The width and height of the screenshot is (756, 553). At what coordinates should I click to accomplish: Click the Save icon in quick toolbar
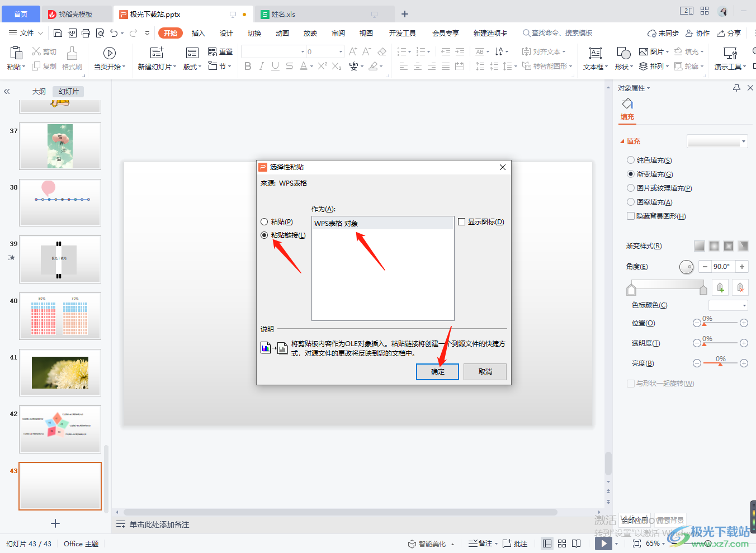click(x=58, y=33)
